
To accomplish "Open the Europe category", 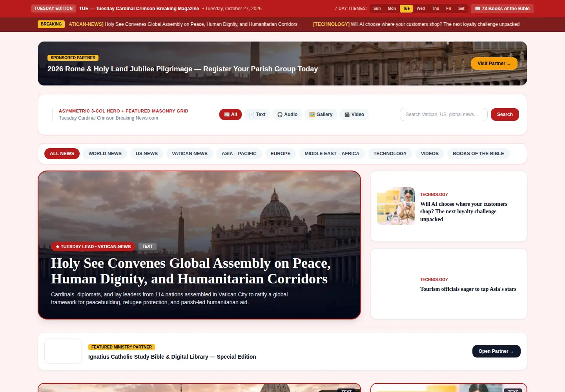I will click(281, 154).
